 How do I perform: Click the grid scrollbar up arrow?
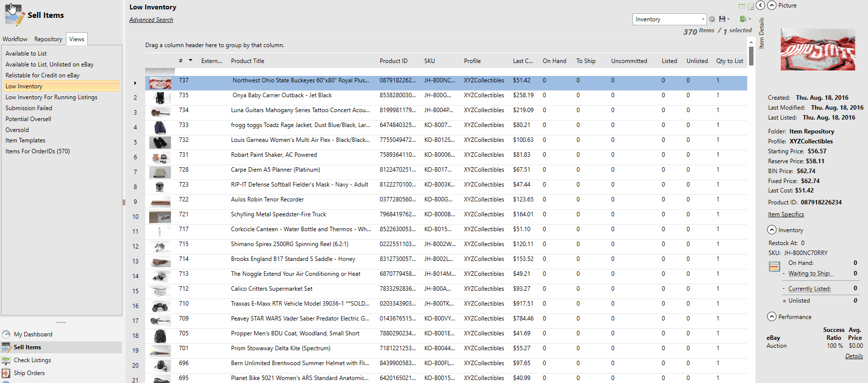pyautogui.click(x=752, y=42)
